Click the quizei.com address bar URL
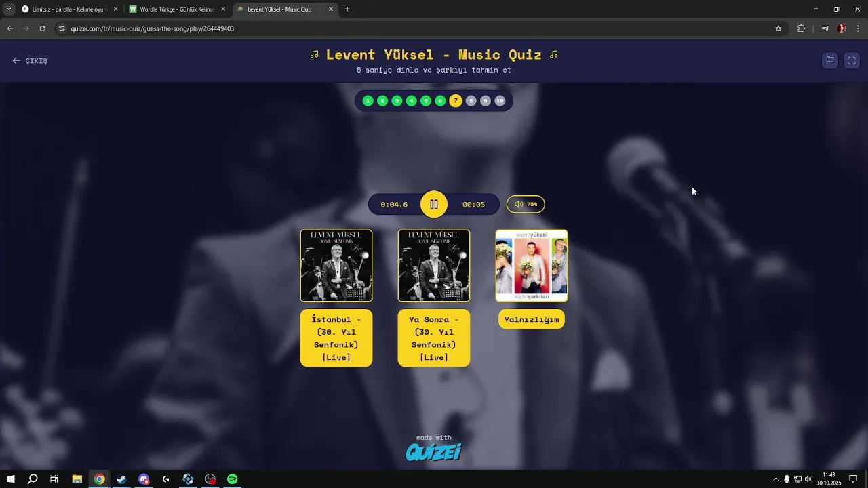Viewport: 868px width, 488px height. point(153,28)
